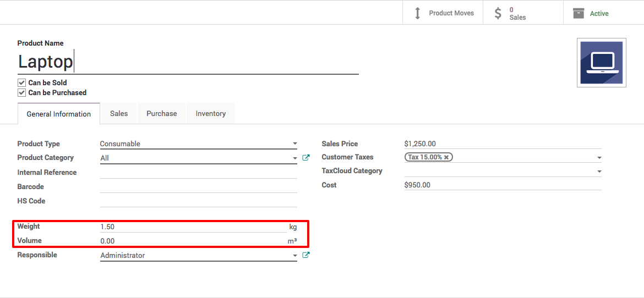Open the Purchase tab
644x298 pixels.
point(162,114)
